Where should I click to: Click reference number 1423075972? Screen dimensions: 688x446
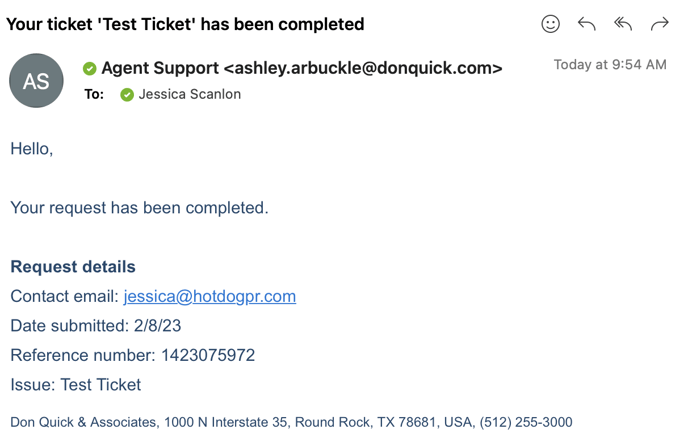(207, 355)
